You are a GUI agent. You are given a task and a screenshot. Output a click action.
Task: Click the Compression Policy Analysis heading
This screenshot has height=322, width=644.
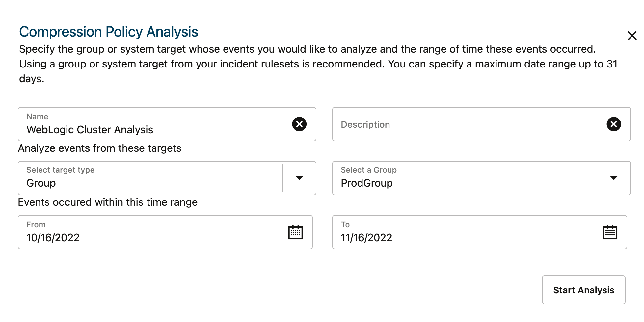pyautogui.click(x=109, y=32)
